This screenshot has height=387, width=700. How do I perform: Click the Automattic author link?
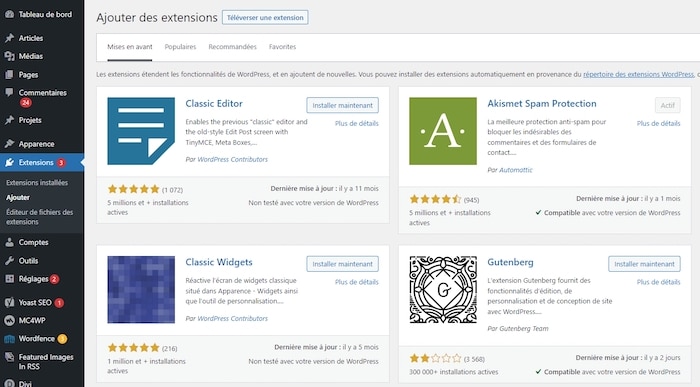(x=516, y=170)
